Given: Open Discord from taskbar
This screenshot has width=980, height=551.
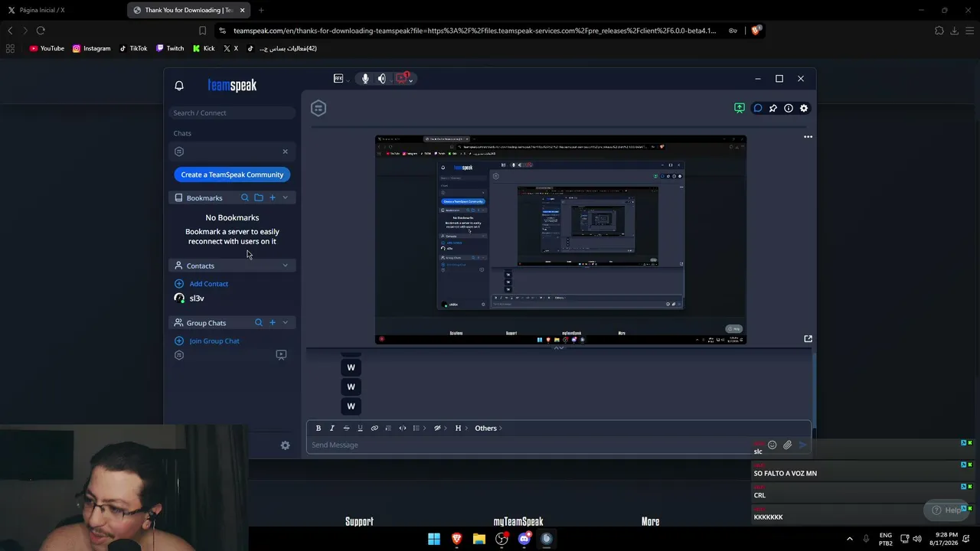Looking at the screenshot, I should pos(524,539).
